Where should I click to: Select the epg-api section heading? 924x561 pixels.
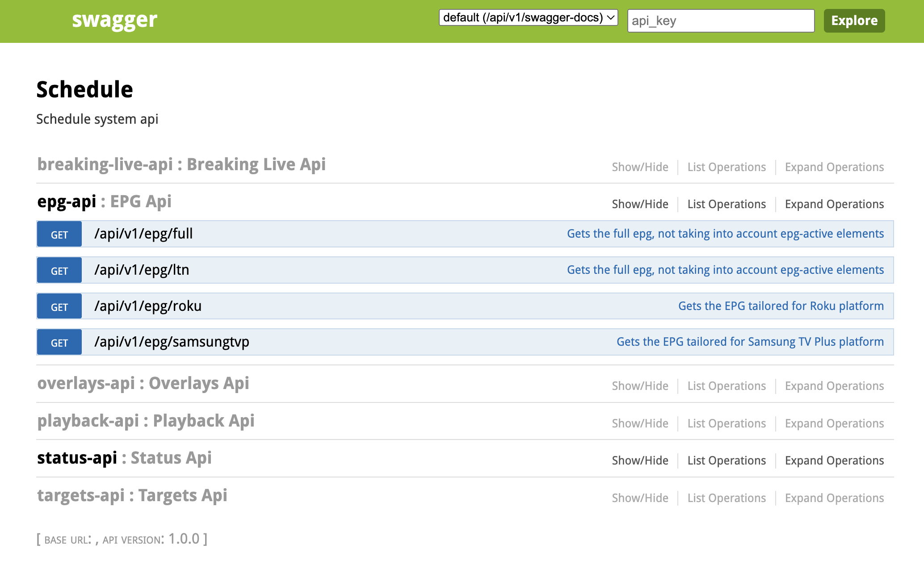[x=67, y=201]
